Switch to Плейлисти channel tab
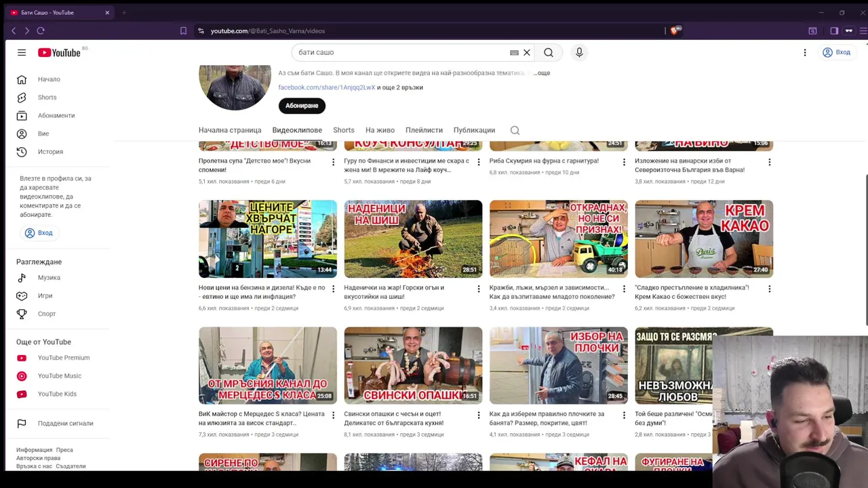Viewport: 868px width, 488px height. (424, 130)
